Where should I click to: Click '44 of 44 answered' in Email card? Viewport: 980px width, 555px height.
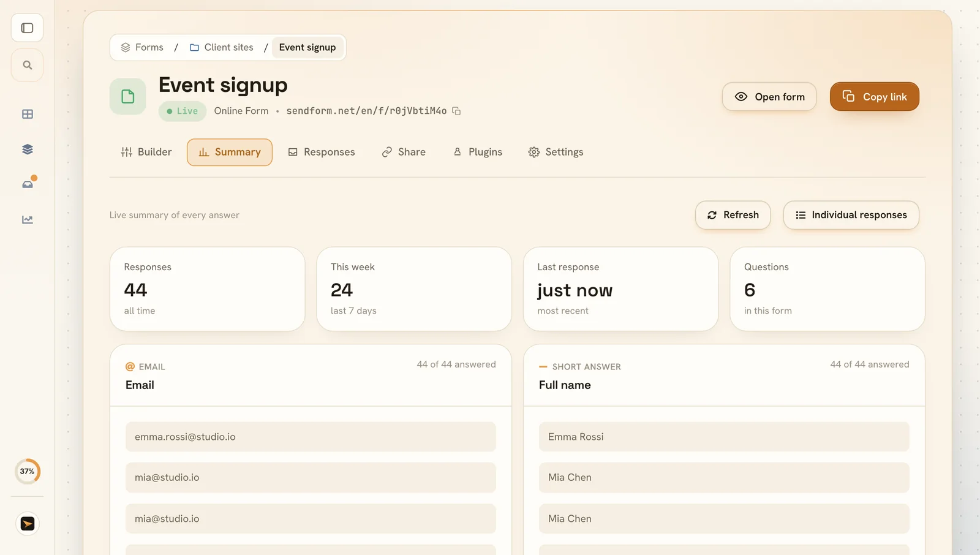[456, 364]
